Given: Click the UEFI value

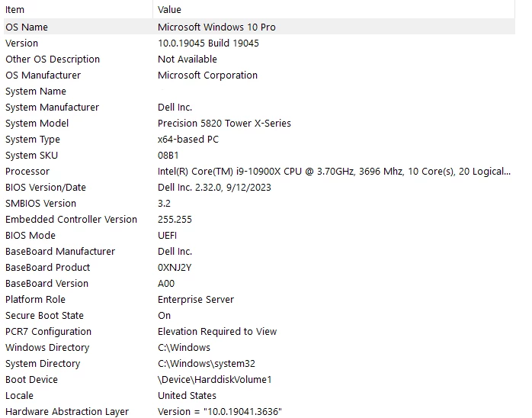Looking at the screenshot, I should coord(167,235).
